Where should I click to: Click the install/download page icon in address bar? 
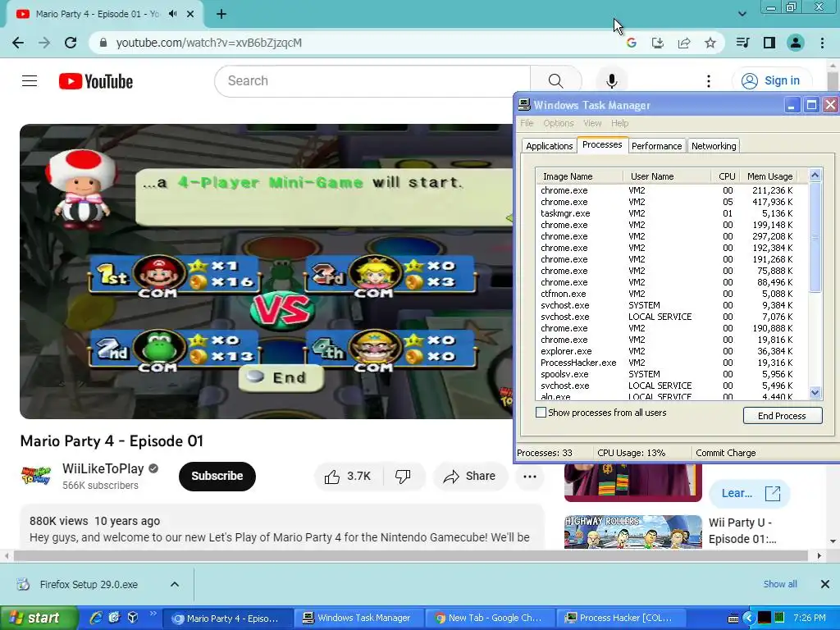(657, 43)
